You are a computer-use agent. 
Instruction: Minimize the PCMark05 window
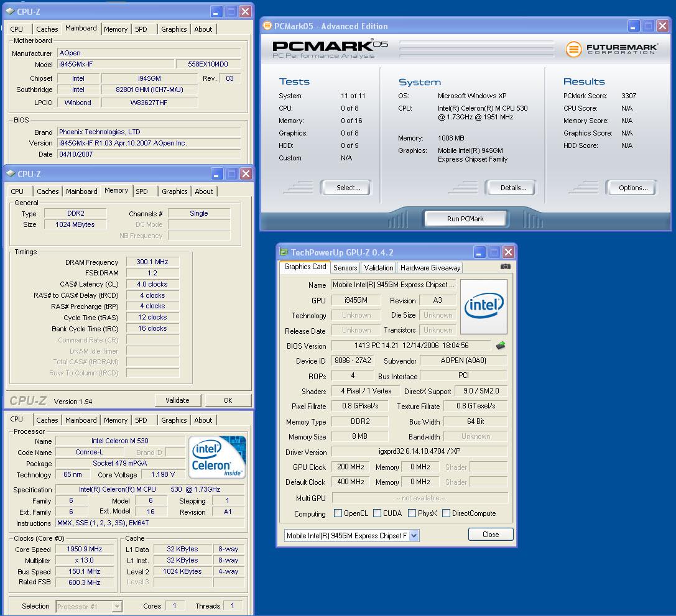tap(633, 26)
